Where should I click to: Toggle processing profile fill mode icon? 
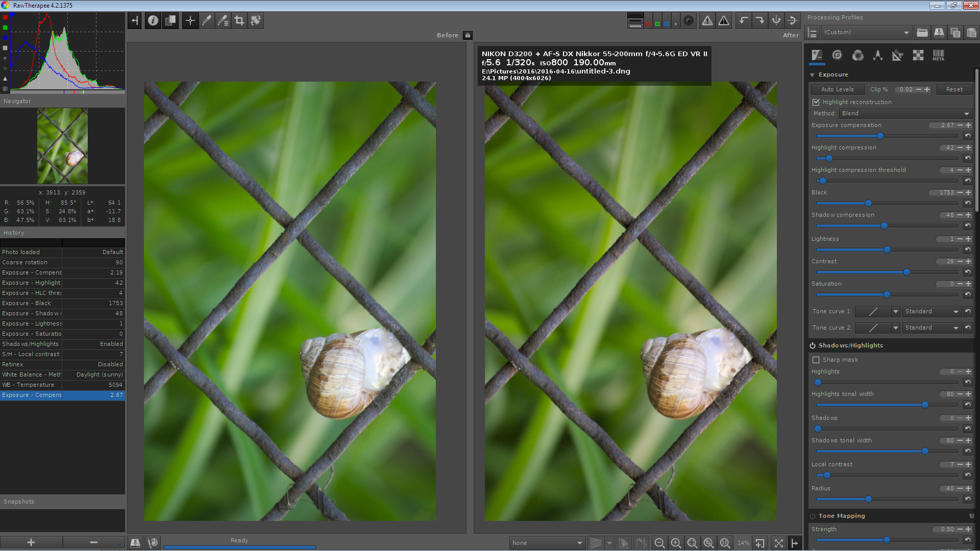coord(813,33)
